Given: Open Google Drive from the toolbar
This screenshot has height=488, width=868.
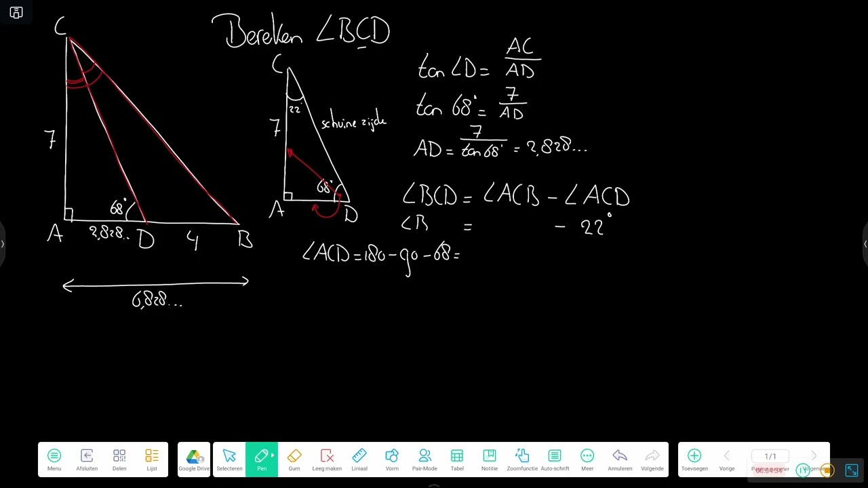Looking at the screenshot, I should coord(194,460).
